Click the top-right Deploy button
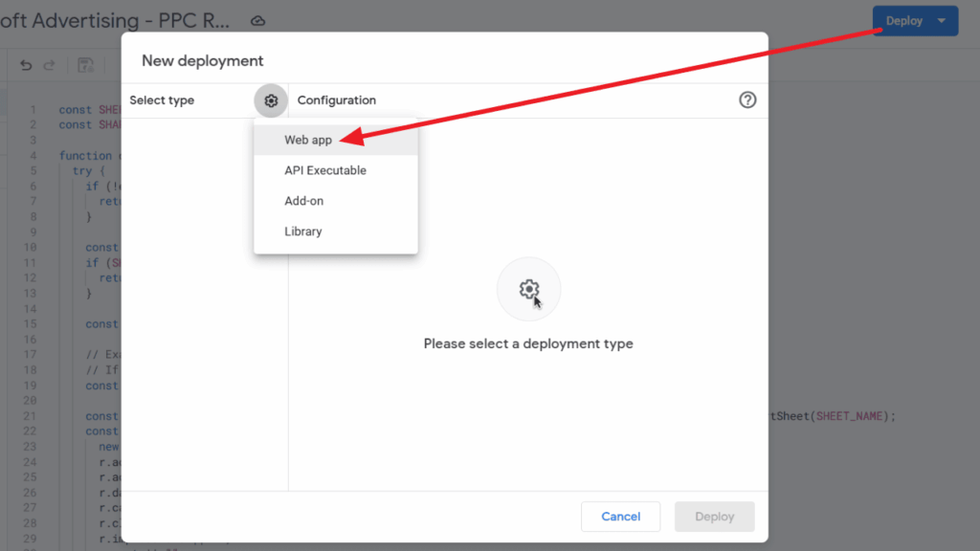This screenshot has width=980, height=551. click(x=905, y=20)
